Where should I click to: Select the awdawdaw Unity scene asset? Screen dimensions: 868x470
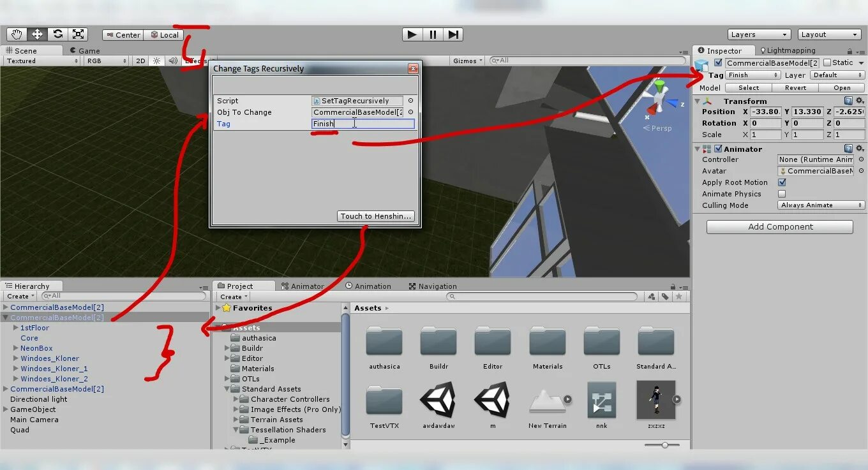(438, 406)
